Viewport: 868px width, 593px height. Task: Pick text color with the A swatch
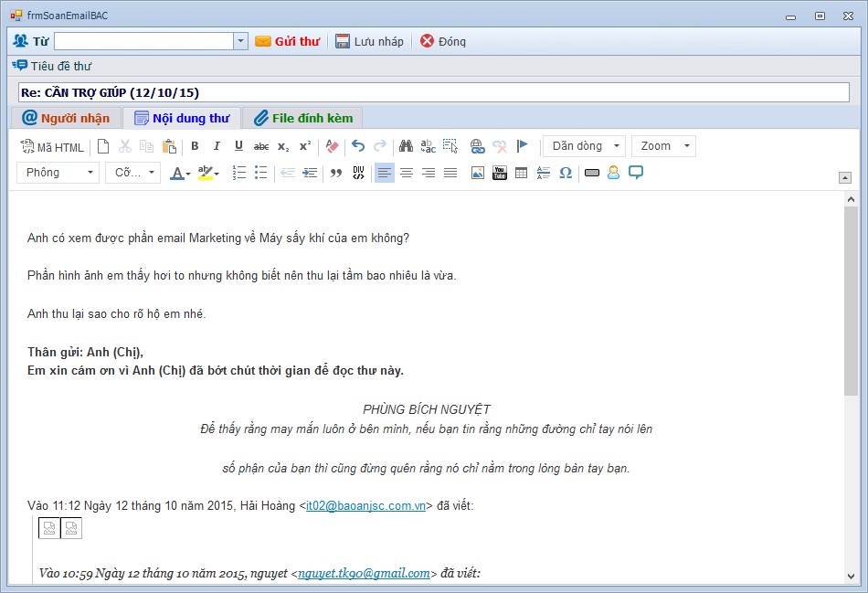pyautogui.click(x=176, y=173)
